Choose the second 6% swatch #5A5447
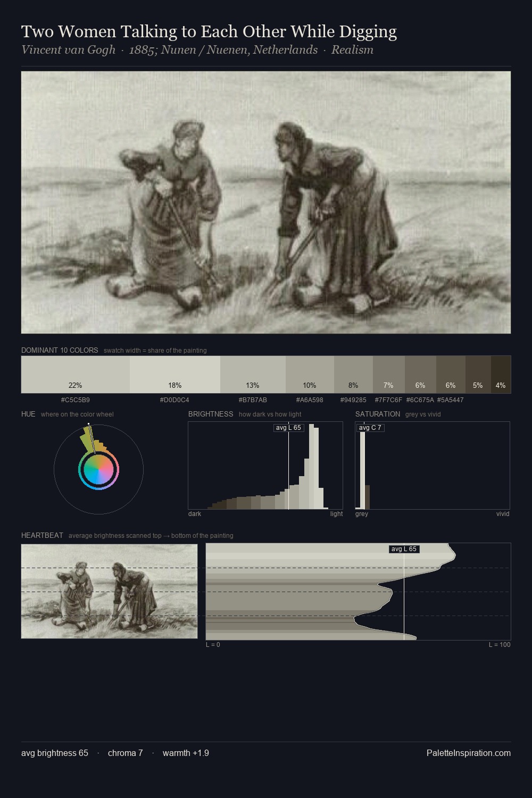The image size is (532, 798). 451,375
